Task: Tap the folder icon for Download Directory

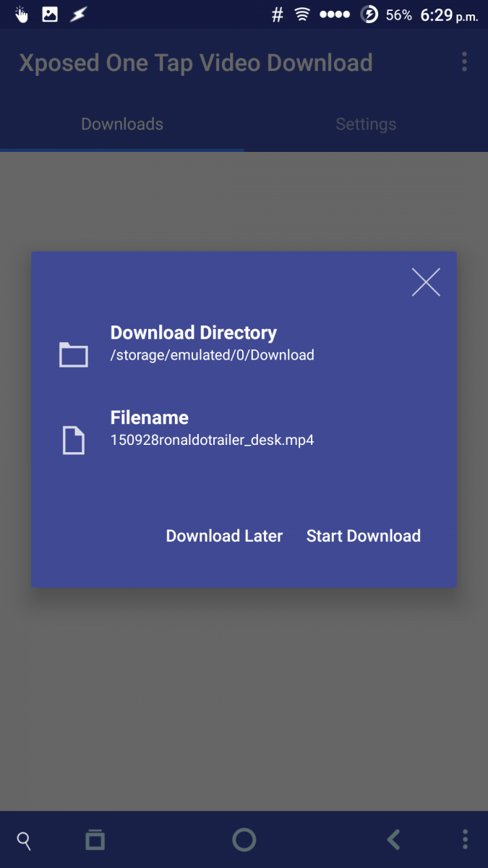Action: [x=74, y=354]
